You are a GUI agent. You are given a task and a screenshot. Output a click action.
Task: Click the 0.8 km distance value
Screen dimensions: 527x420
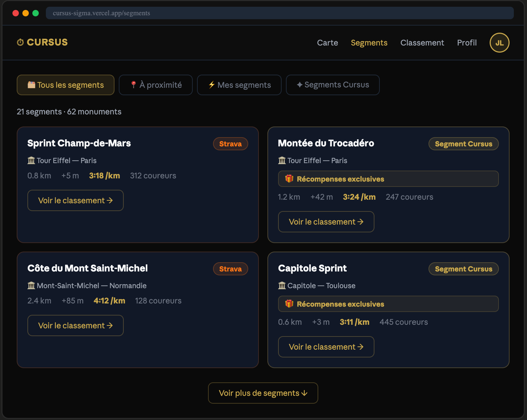click(39, 176)
